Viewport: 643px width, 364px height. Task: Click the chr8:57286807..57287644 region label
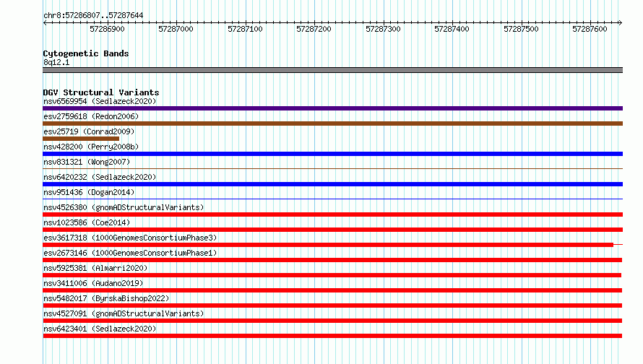[93, 16]
